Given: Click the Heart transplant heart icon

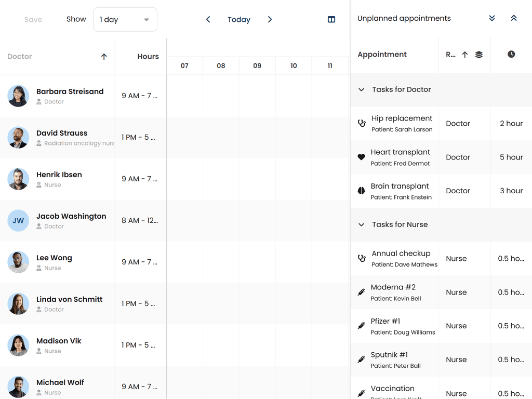Looking at the screenshot, I should pyautogui.click(x=362, y=157).
